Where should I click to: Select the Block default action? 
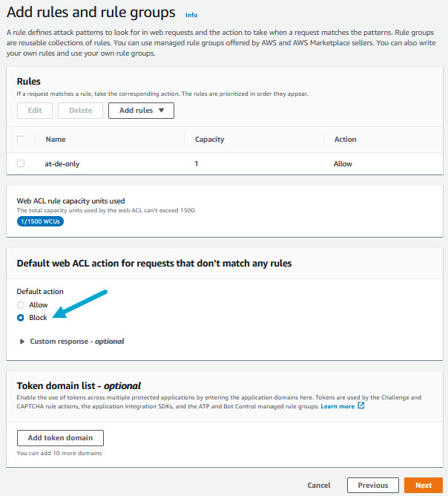21,318
